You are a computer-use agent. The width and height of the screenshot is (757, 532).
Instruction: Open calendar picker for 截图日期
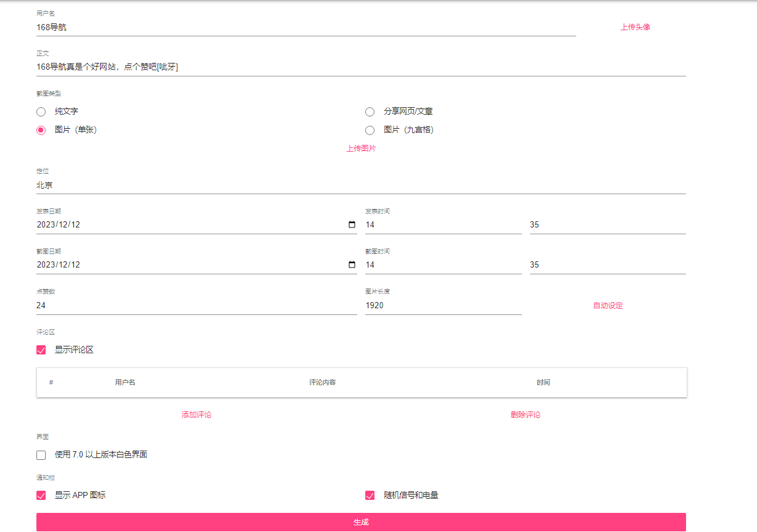click(352, 265)
